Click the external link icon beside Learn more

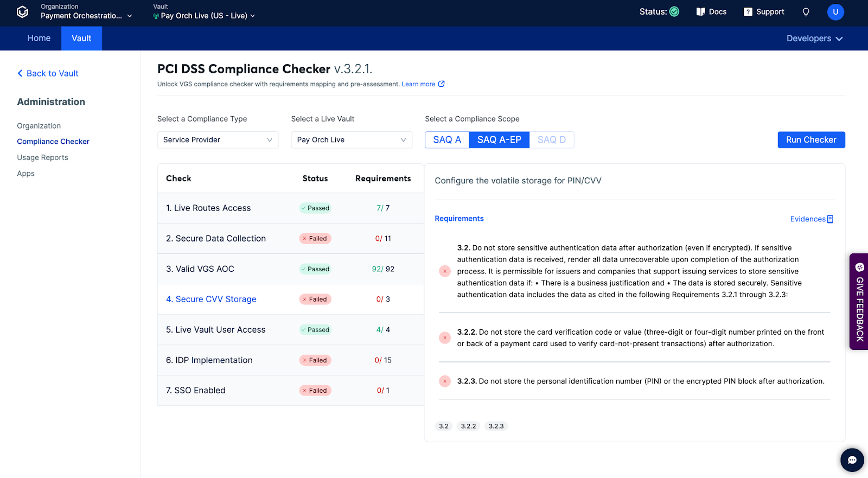442,84
